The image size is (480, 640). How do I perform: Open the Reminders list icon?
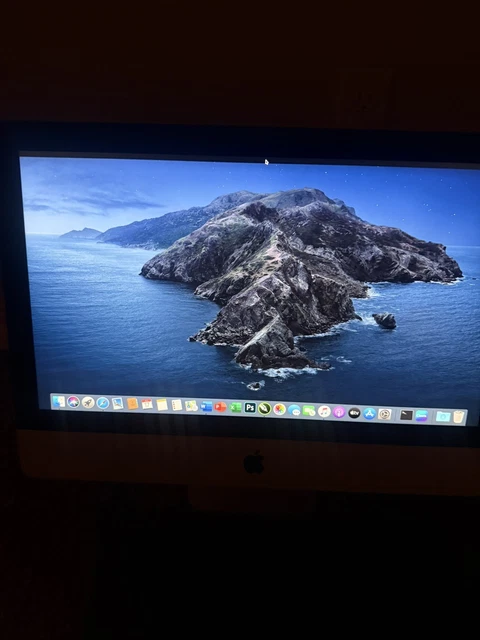click(177, 405)
